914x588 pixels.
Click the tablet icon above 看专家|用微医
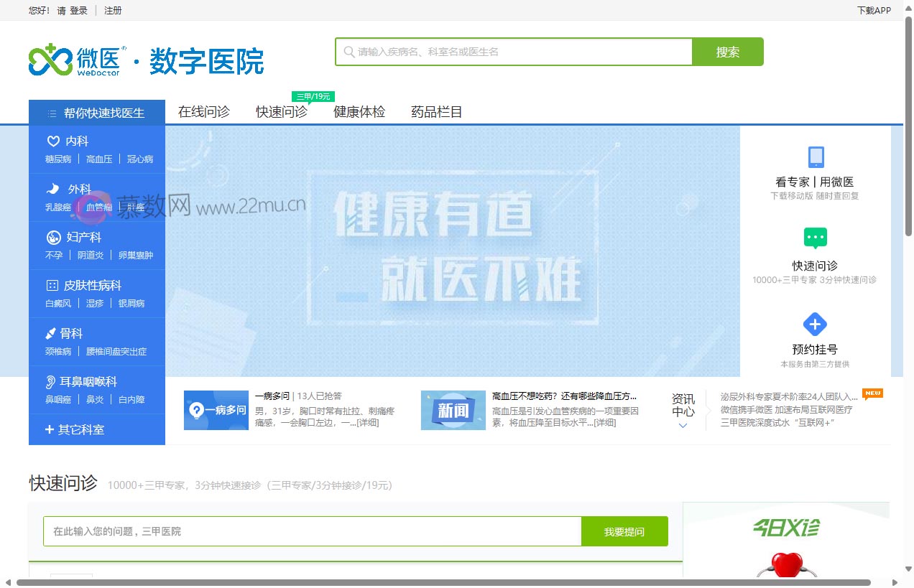[x=816, y=157]
